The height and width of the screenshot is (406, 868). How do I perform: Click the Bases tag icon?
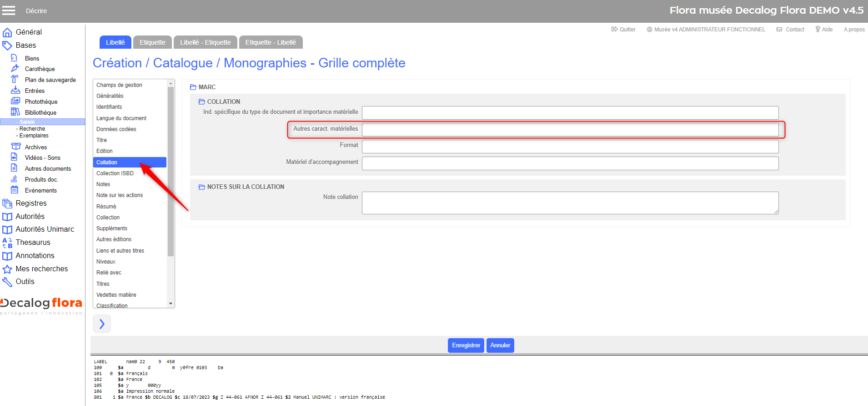click(x=7, y=46)
